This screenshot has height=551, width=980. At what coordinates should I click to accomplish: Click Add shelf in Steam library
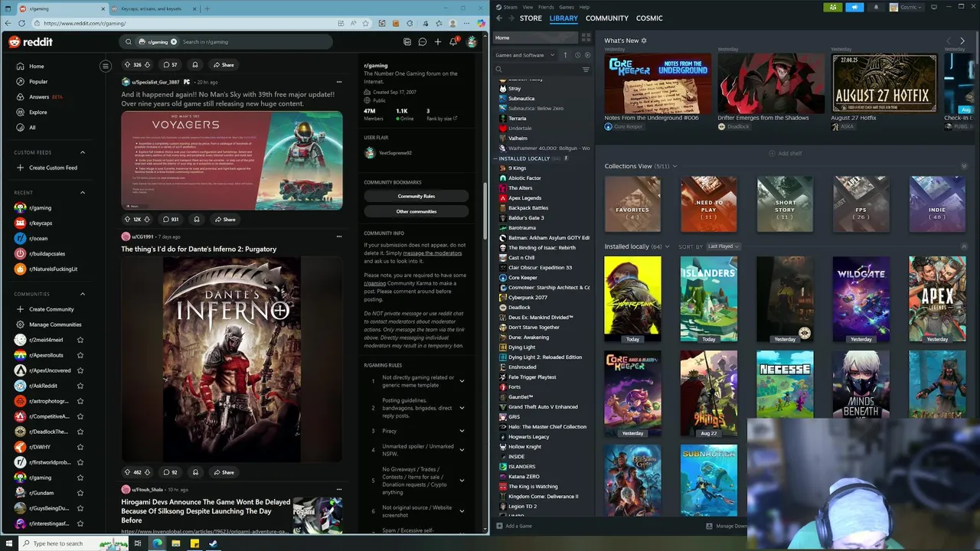[786, 153]
